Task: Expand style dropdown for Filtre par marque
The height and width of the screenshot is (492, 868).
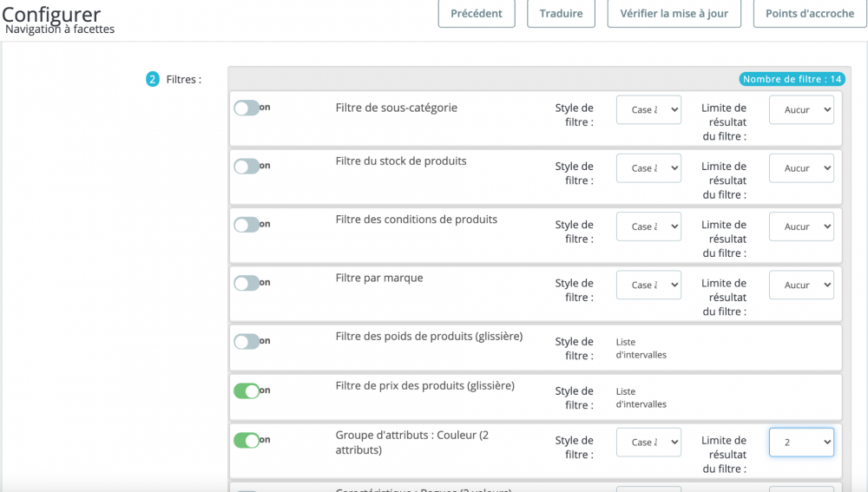Action: coord(648,285)
